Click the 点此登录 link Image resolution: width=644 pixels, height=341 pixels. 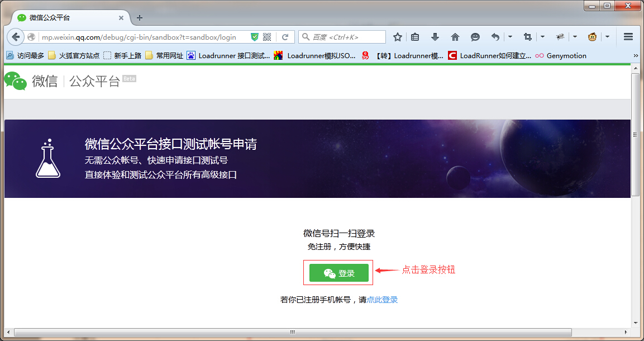[x=382, y=300]
